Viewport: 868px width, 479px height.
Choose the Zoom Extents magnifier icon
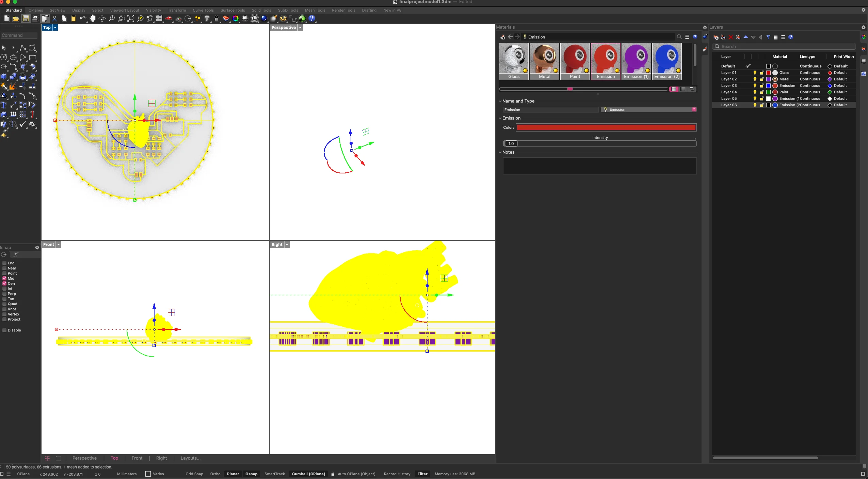coord(131,19)
